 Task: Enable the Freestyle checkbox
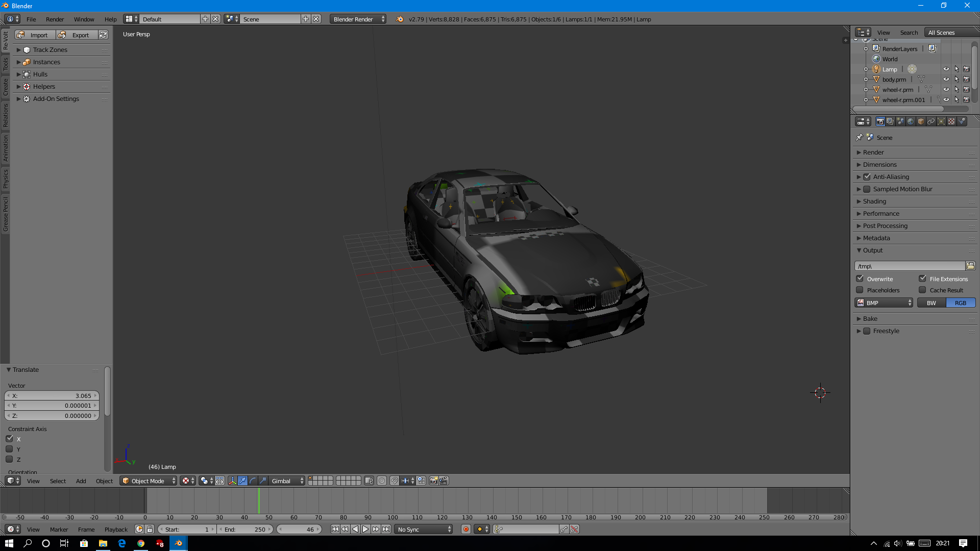867,331
